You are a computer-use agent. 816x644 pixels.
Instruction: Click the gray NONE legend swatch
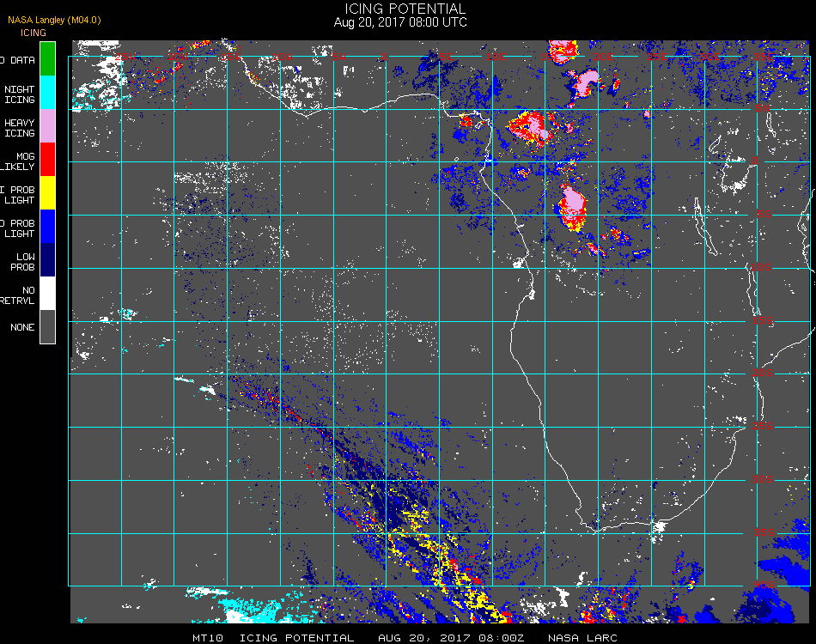[47, 326]
